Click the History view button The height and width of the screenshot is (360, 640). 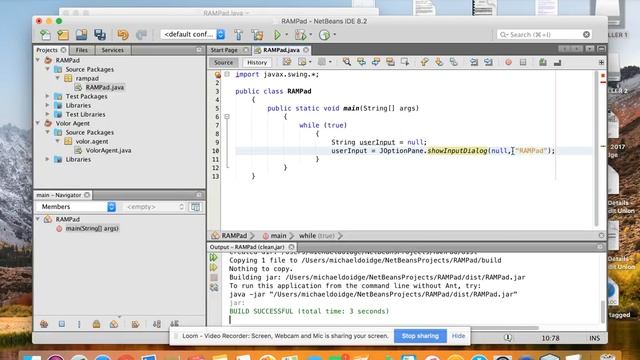click(257, 62)
